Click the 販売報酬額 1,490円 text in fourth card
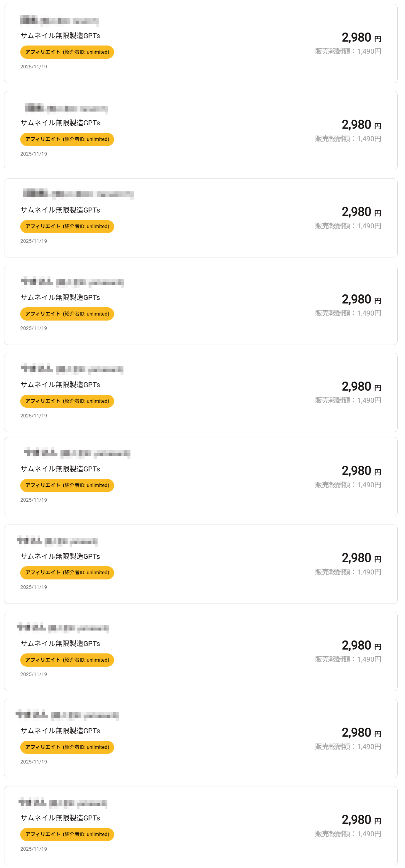The height and width of the screenshot is (868, 405). pos(348,314)
